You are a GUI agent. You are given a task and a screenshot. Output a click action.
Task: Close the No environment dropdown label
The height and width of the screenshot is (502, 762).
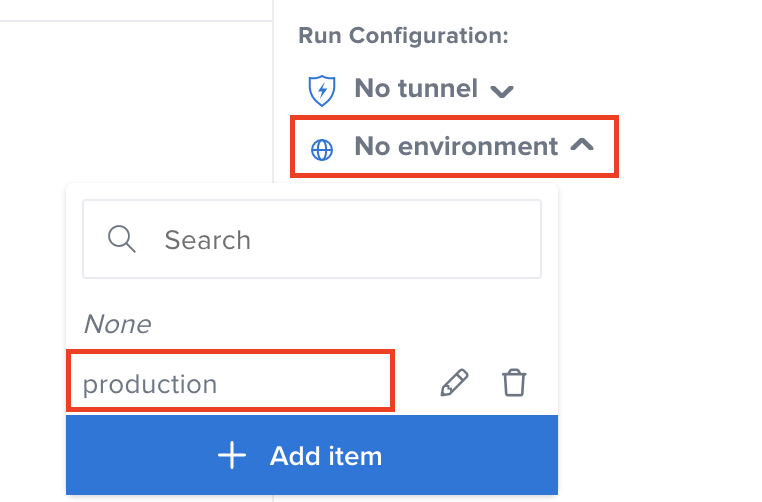pyautogui.click(x=456, y=147)
